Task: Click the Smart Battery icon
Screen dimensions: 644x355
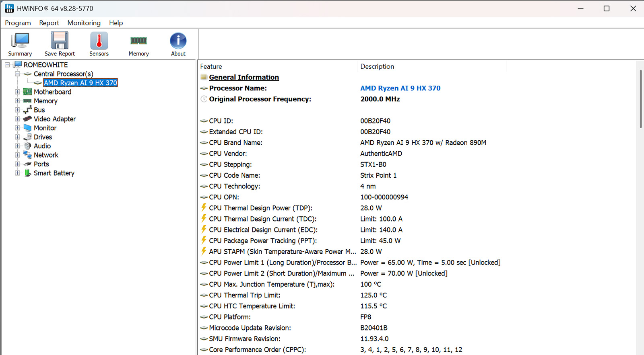Action: pyautogui.click(x=27, y=173)
